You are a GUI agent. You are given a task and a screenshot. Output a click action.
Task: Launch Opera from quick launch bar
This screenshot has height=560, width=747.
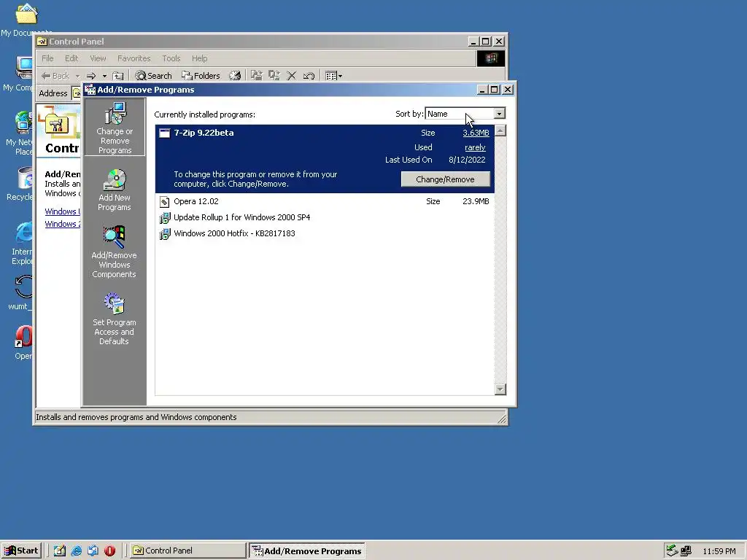109,551
